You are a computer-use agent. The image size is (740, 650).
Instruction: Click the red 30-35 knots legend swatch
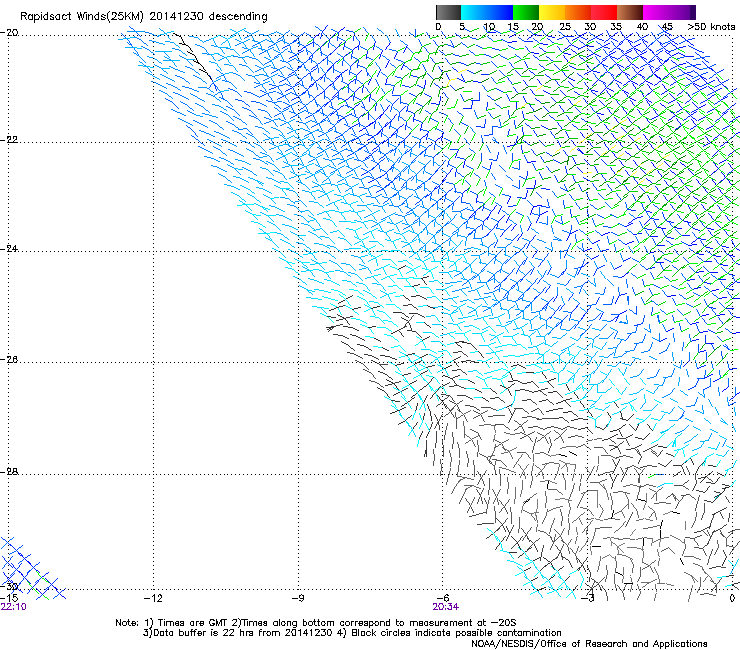click(604, 12)
